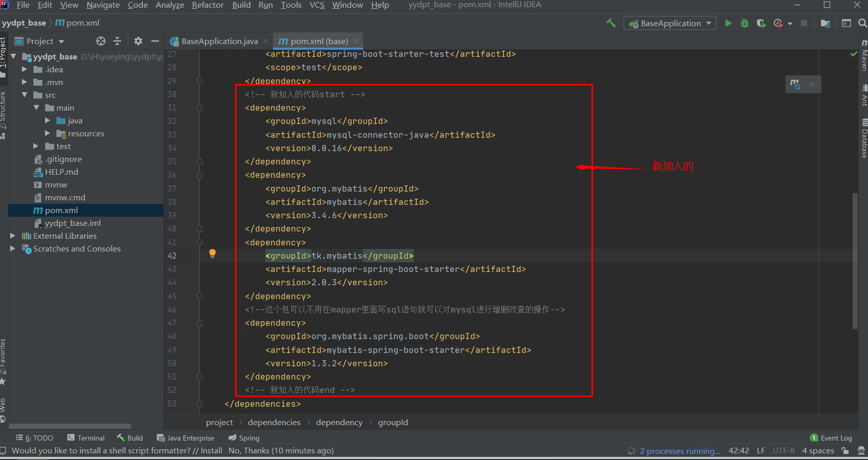Switch to BaseApplication.java tab

(x=219, y=41)
